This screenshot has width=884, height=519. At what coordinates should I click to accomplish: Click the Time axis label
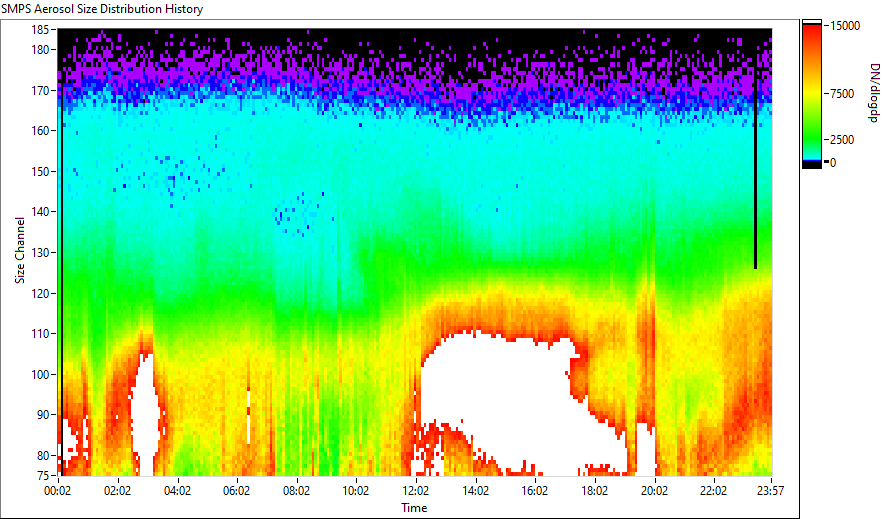tap(414, 507)
